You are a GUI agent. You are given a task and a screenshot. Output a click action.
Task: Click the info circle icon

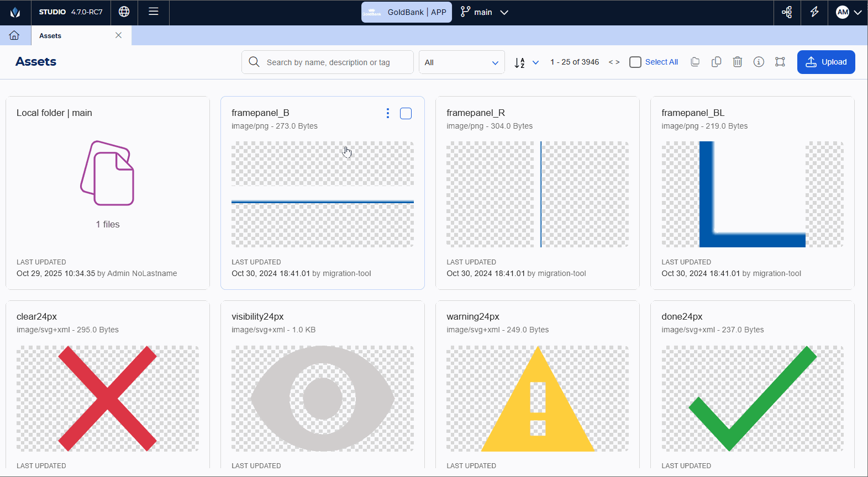(759, 62)
